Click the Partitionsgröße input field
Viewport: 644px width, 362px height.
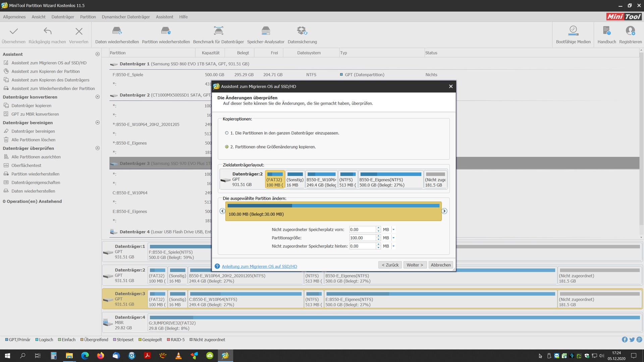pyautogui.click(x=362, y=238)
